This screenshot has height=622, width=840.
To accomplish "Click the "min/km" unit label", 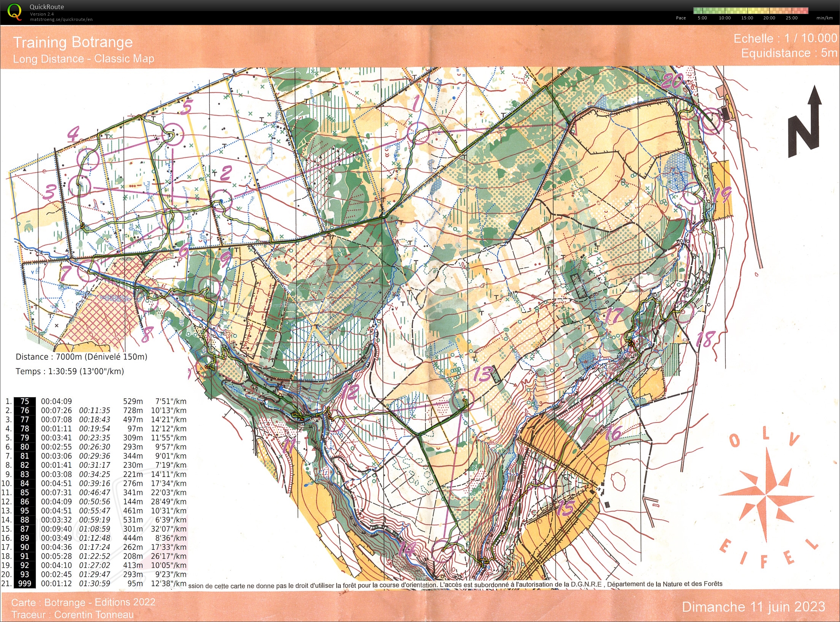I will tap(824, 18).
